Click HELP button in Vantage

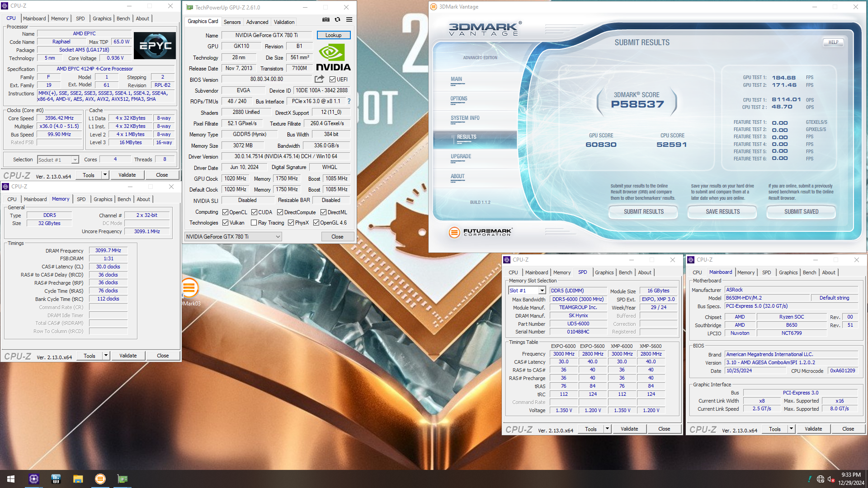click(x=833, y=42)
